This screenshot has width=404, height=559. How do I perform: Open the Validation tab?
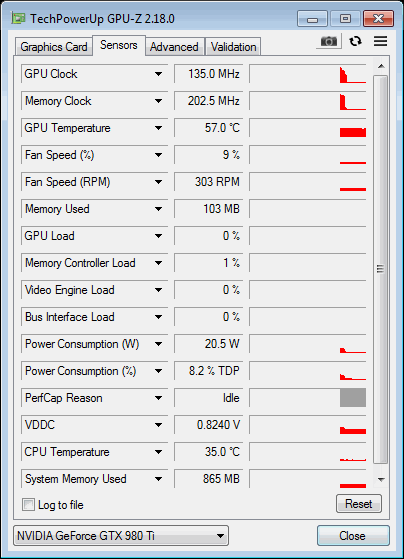pos(233,47)
